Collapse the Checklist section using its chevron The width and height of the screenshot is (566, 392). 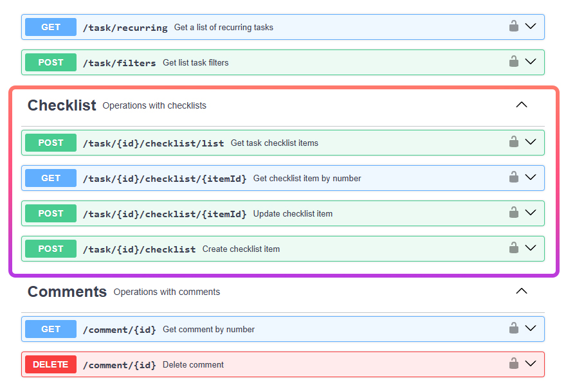[x=522, y=105]
